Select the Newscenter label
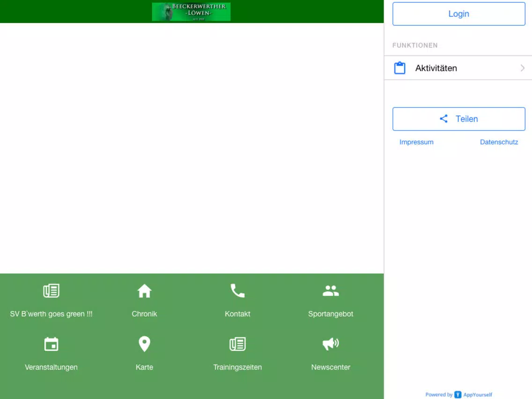 (331, 367)
